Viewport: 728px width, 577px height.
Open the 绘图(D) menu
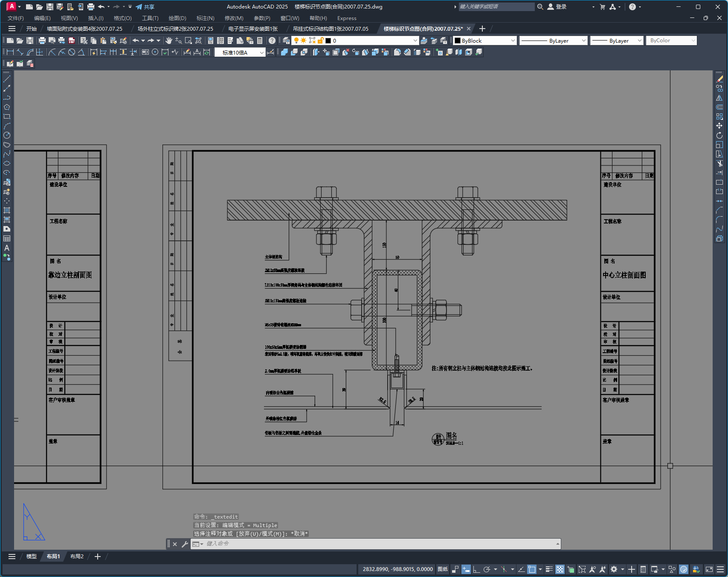click(177, 18)
